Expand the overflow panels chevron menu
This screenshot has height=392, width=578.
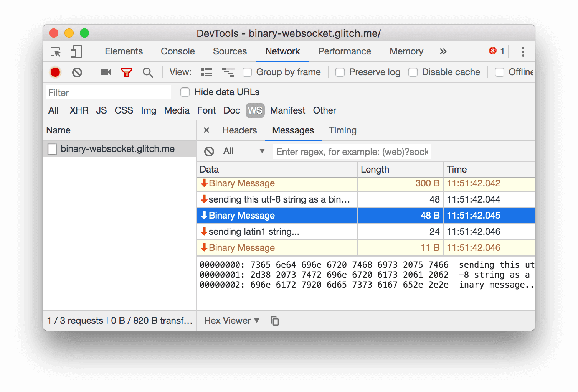(443, 51)
